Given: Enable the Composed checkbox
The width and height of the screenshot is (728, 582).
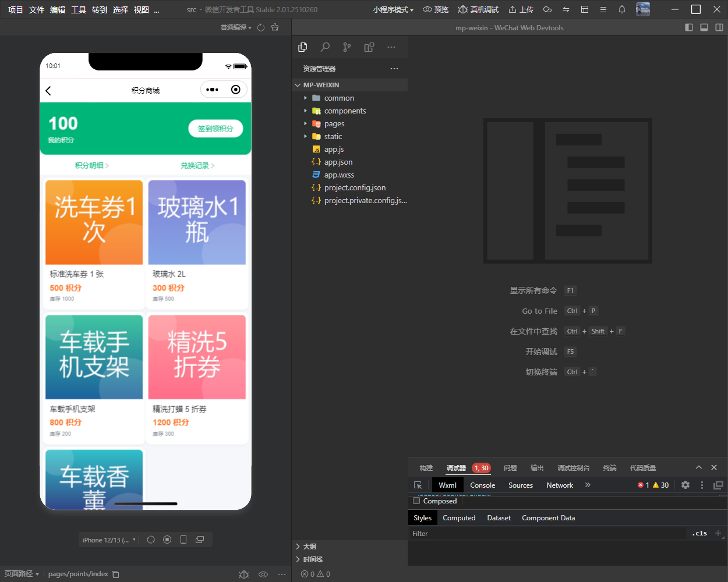Looking at the screenshot, I should click(416, 501).
